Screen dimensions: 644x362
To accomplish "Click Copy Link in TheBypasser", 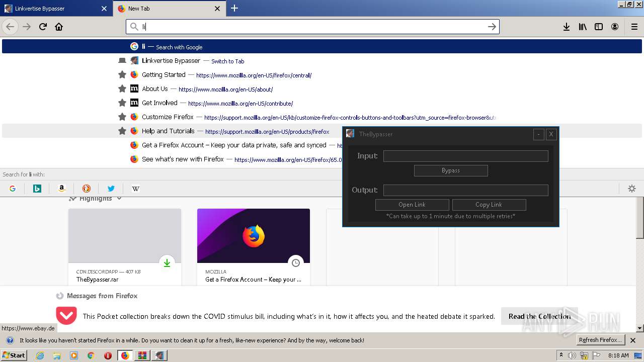I will coord(489,205).
